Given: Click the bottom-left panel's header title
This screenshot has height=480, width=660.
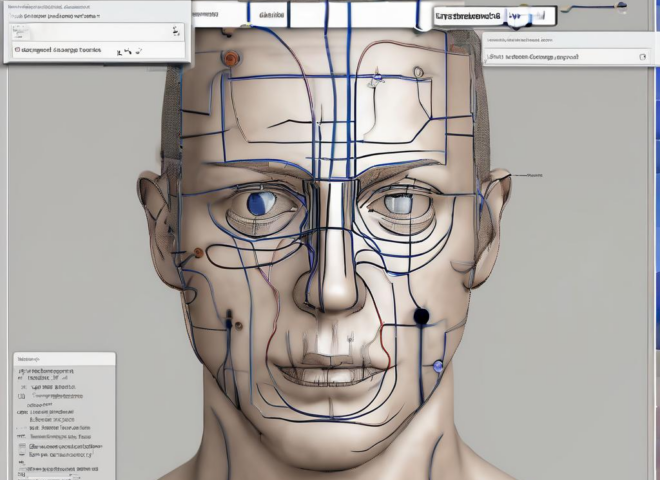Looking at the screenshot, I should click(32, 357).
